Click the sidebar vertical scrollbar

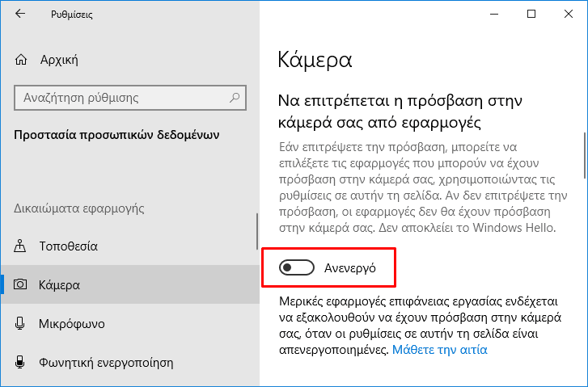tap(257, 231)
